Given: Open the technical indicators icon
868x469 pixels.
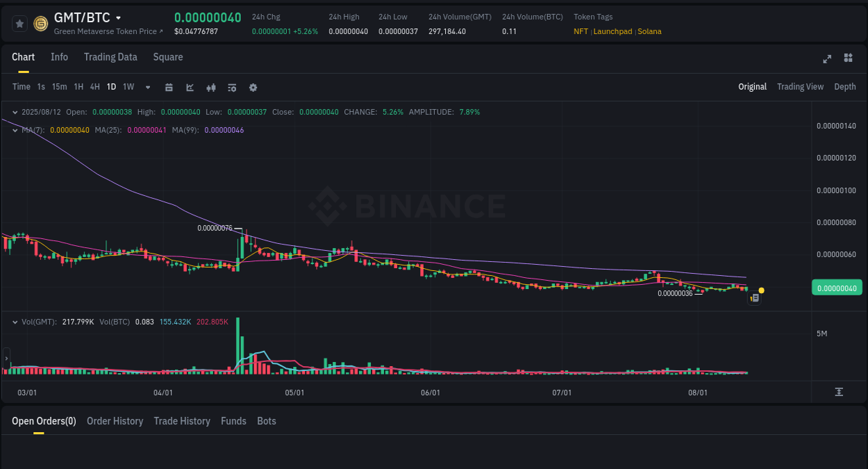Looking at the screenshot, I should (x=210, y=87).
